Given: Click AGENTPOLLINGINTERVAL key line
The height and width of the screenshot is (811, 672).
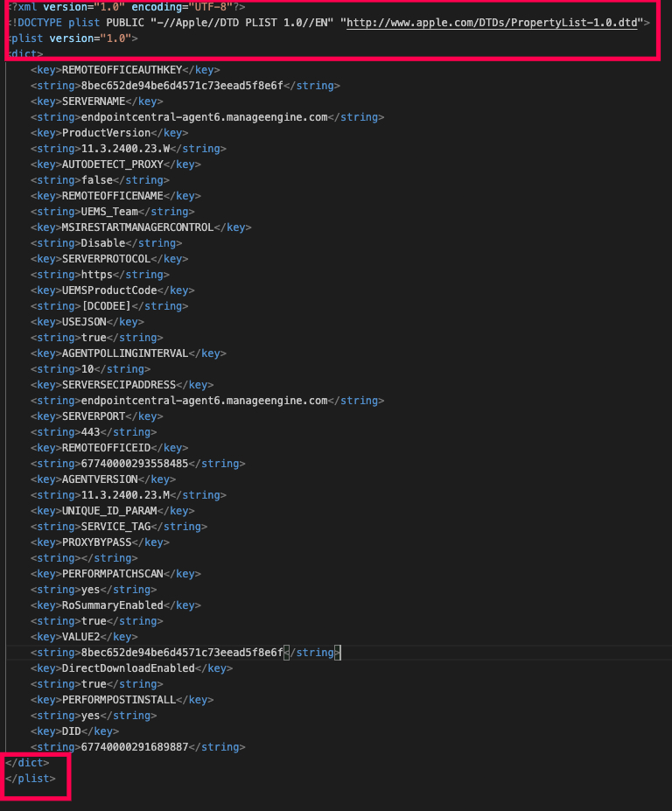Looking at the screenshot, I should coord(129,353).
